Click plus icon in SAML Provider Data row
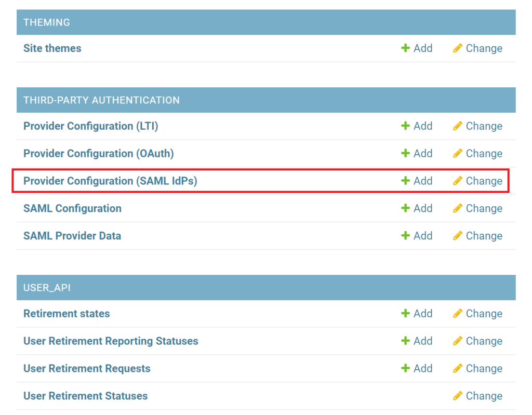 (x=406, y=236)
